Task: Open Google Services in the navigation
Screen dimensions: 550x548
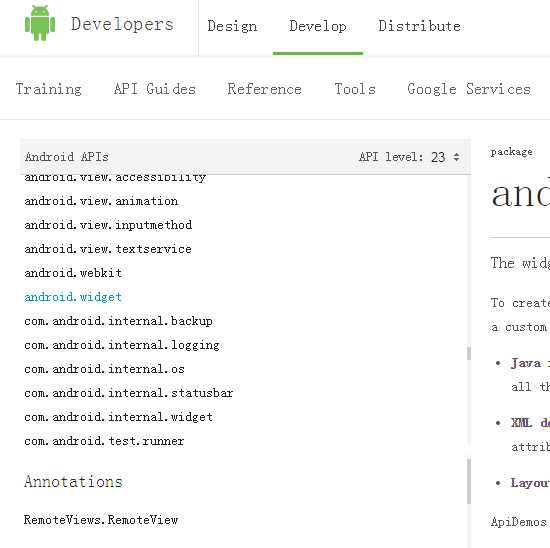Action: (469, 89)
